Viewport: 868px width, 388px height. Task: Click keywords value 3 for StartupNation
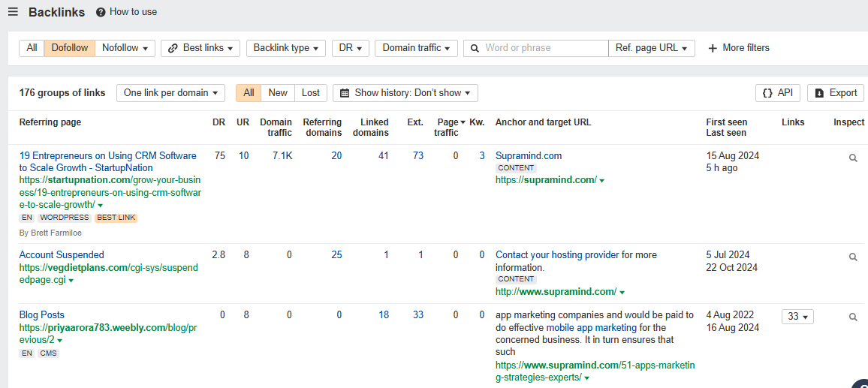(482, 156)
